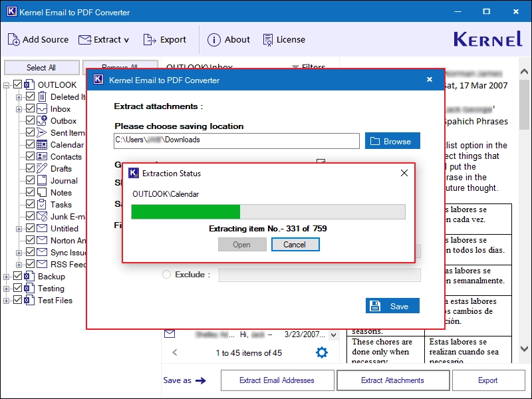Expand the Backup tree node
The image size is (532, 399).
[7, 277]
